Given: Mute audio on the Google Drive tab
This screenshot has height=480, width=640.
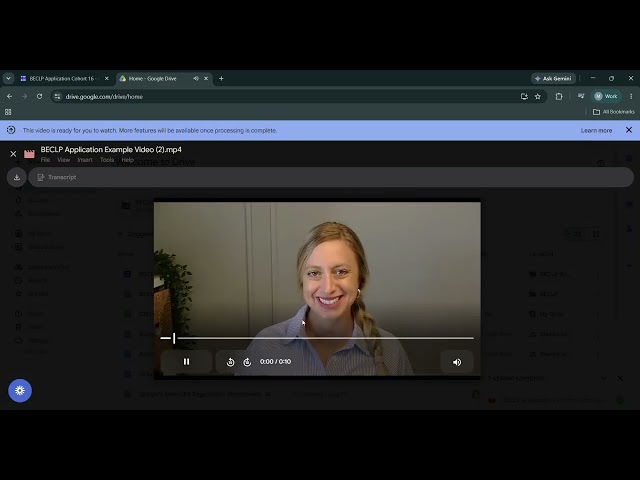Looking at the screenshot, I should pos(196,78).
